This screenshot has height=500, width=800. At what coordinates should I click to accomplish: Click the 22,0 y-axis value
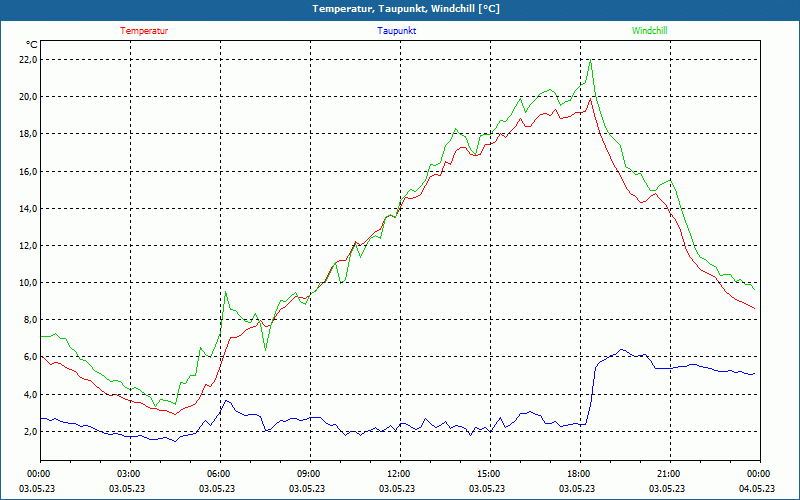[29, 60]
